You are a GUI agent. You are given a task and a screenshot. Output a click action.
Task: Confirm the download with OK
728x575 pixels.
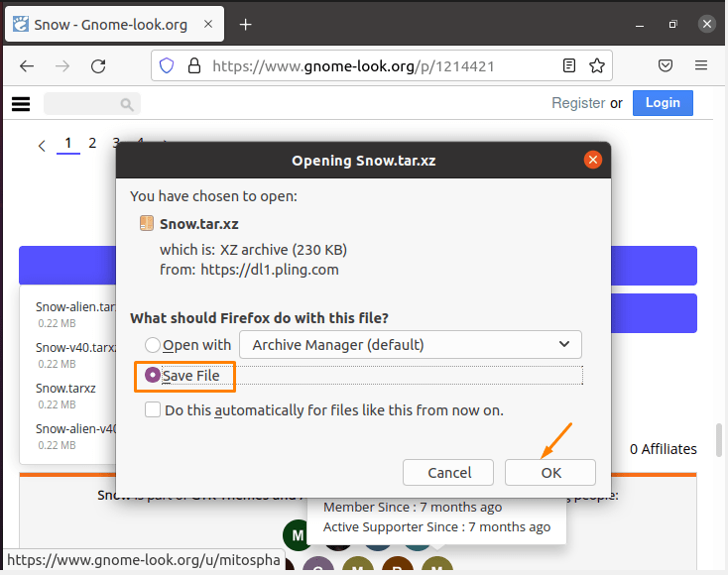[x=550, y=473]
